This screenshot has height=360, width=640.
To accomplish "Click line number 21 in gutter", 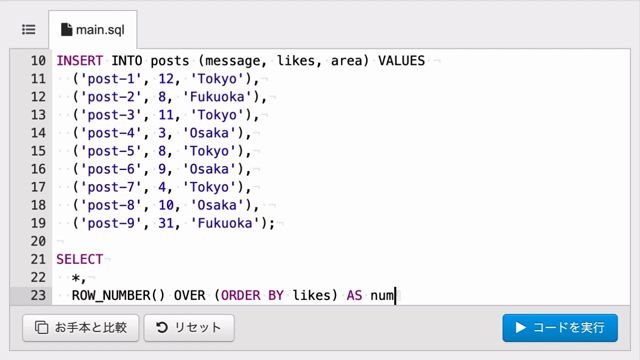I will 38,259.
